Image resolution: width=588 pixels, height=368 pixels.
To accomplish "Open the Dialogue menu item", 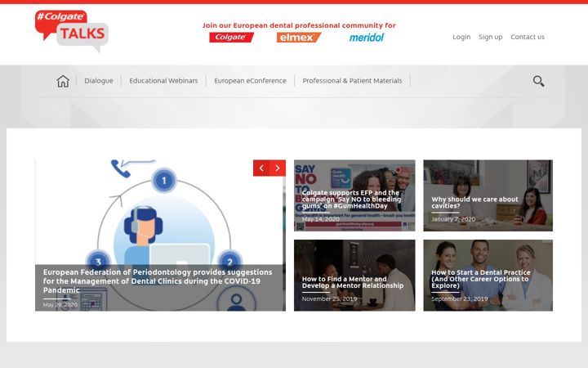I will coord(99,81).
